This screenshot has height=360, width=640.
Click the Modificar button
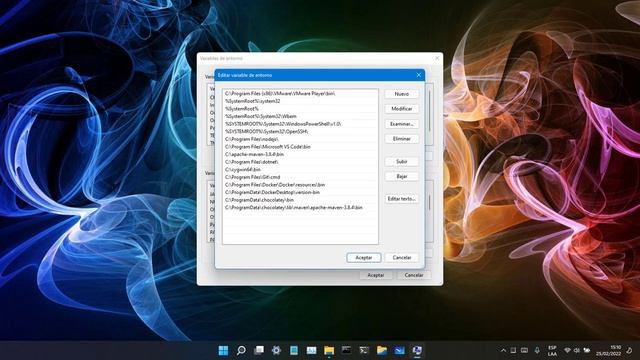tap(402, 109)
